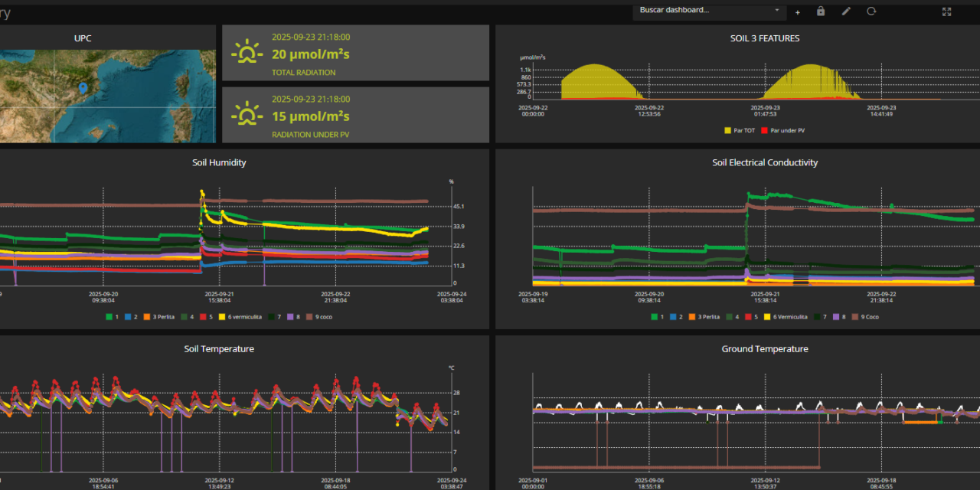Open the Buscar dashboard dropdown
980x490 pixels.
[x=704, y=11]
